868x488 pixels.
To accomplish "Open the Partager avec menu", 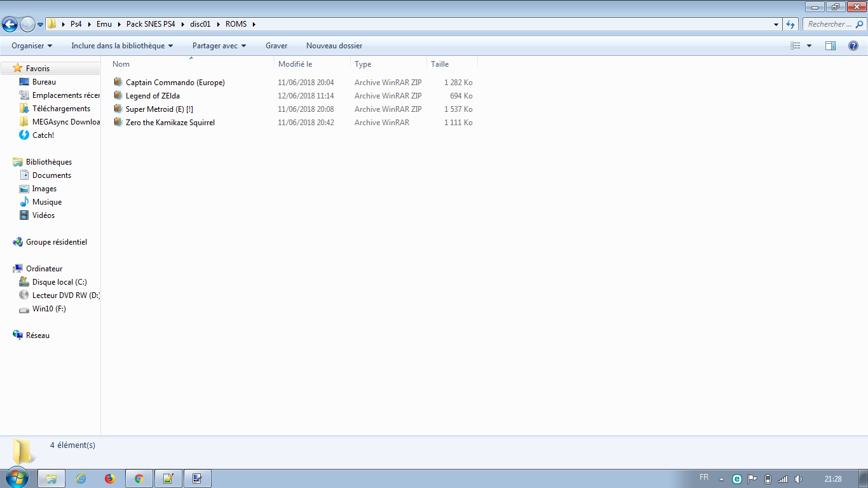I will pyautogui.click(x=219, y=46).
